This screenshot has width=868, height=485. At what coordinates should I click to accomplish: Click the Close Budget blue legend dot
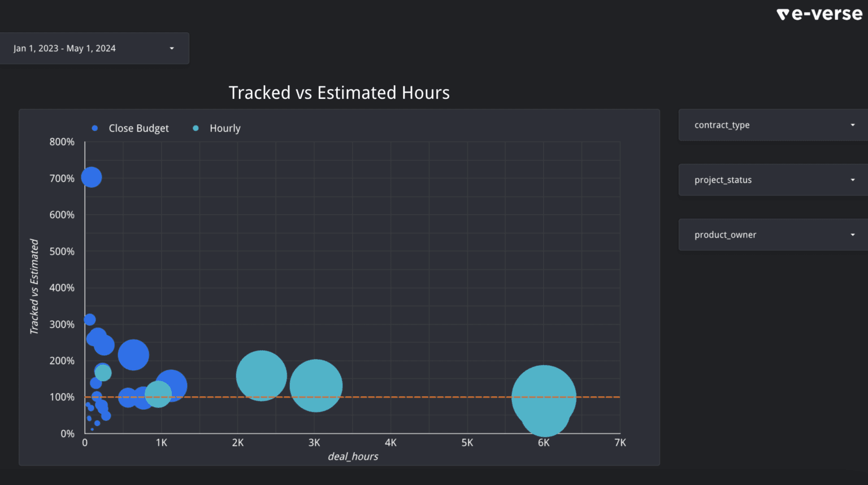click(x=95, y=128)
